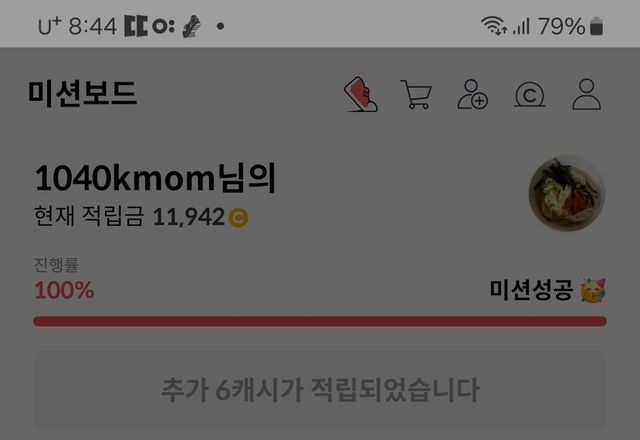Tap the red sneaker step icon
Screen dimensions: 640x440
(361, 94)
